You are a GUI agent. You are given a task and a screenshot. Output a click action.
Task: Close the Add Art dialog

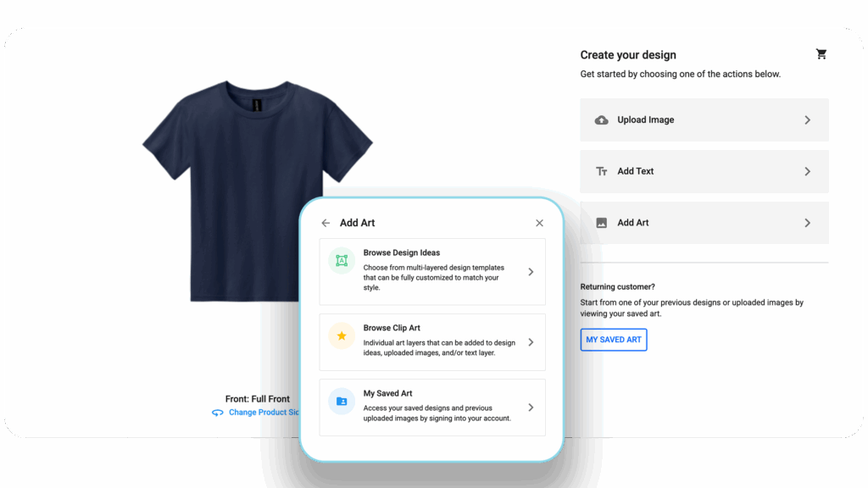click(x=539, y=223)
